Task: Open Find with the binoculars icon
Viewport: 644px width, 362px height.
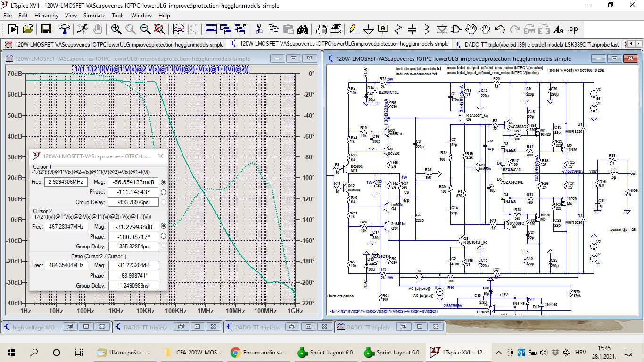Action: pyautogui.click(x=303, y=29)
